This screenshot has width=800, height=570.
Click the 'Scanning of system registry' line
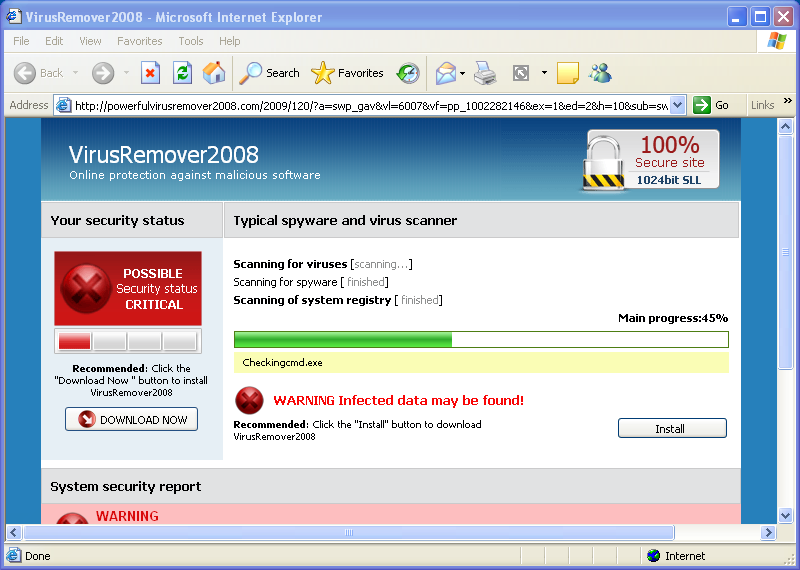point(338,300)
